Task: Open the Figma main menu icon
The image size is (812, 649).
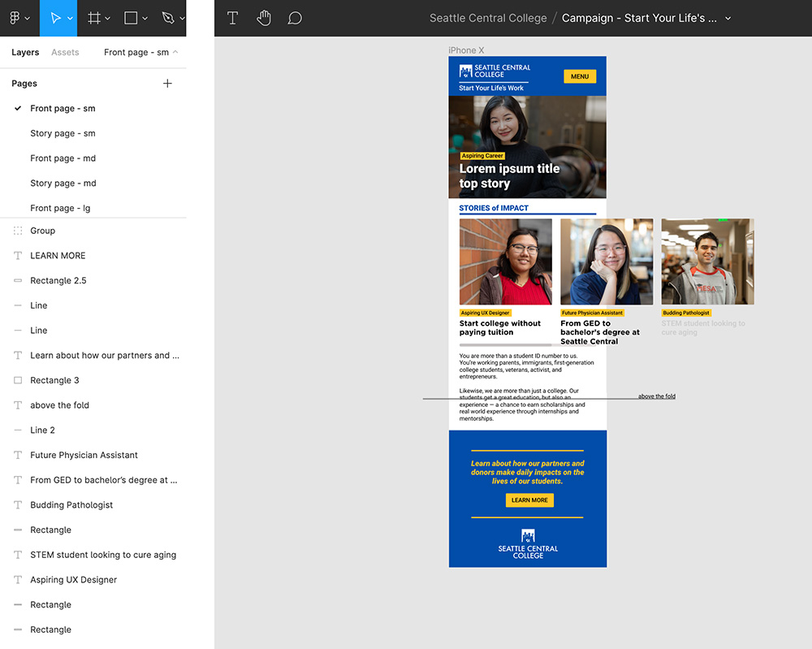Action: click(15, 18)
